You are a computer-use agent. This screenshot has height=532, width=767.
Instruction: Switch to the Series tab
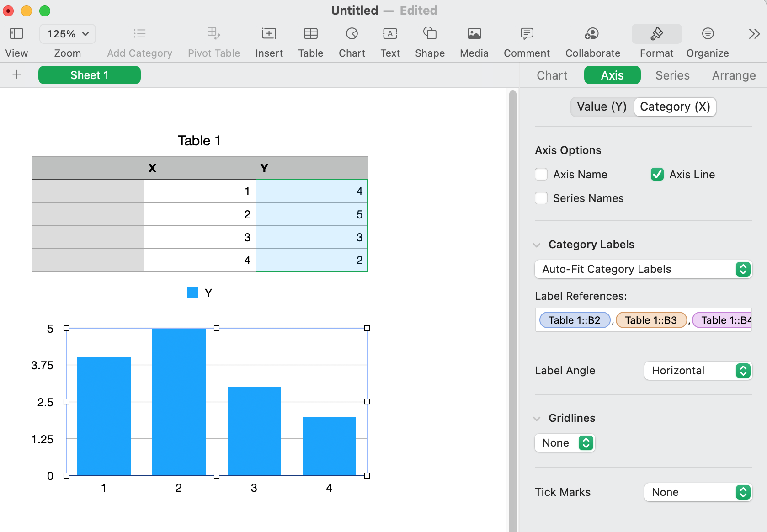click(672, 75)
